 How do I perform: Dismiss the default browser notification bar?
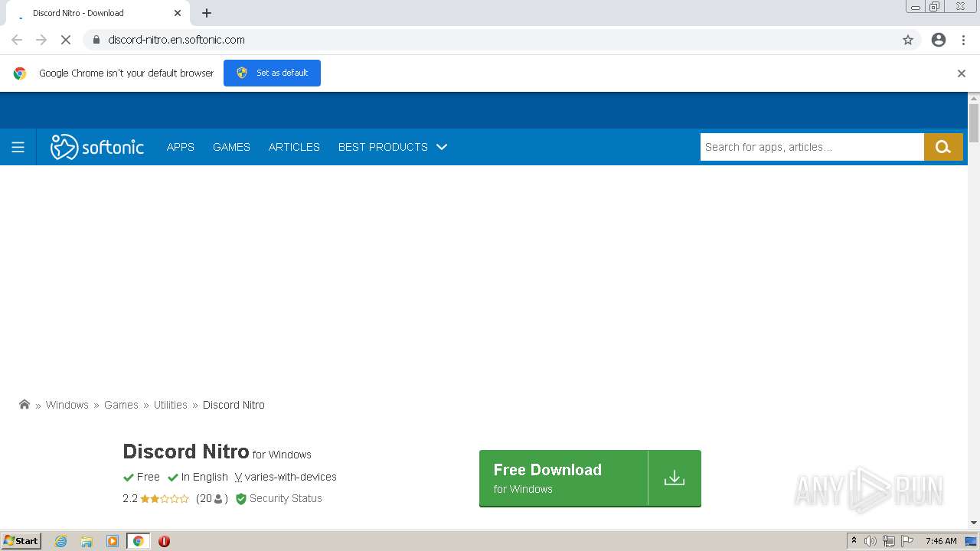click(962, 73)
